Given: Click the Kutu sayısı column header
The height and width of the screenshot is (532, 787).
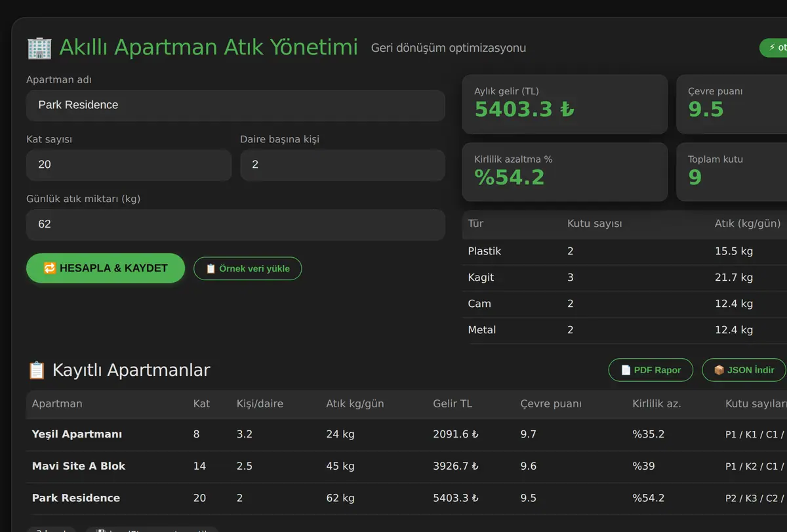Looking at the screenshot, I should (594, 224).
